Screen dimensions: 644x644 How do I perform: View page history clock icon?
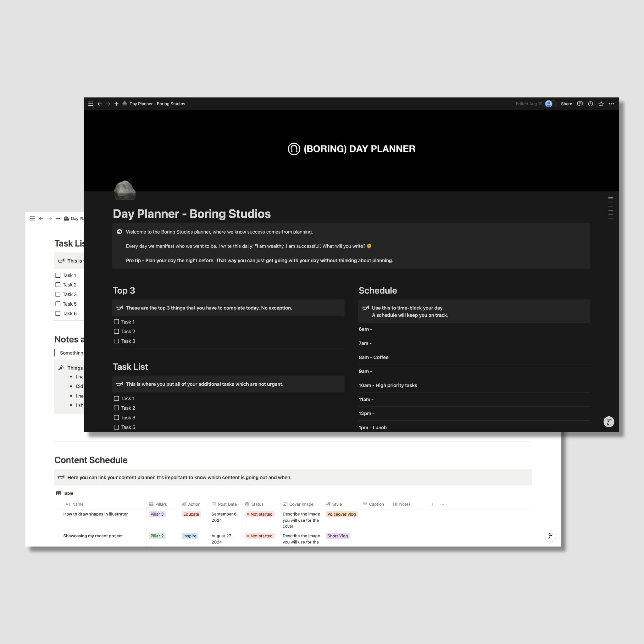(590, 104)
